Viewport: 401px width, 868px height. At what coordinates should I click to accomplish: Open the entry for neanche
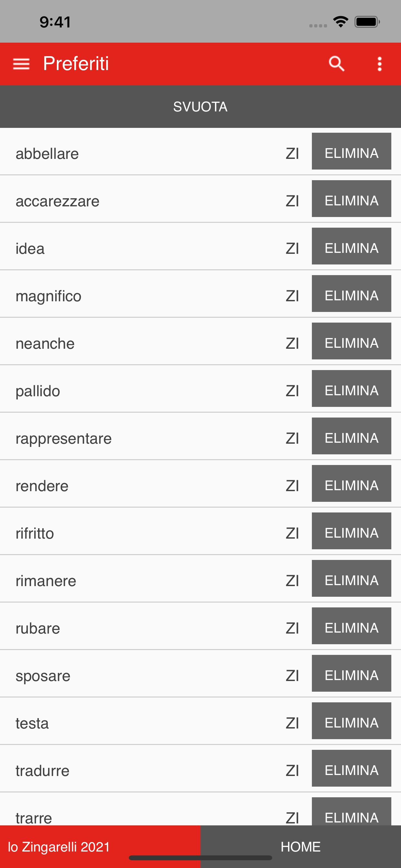pyautogui.click(x=45, y=344)
